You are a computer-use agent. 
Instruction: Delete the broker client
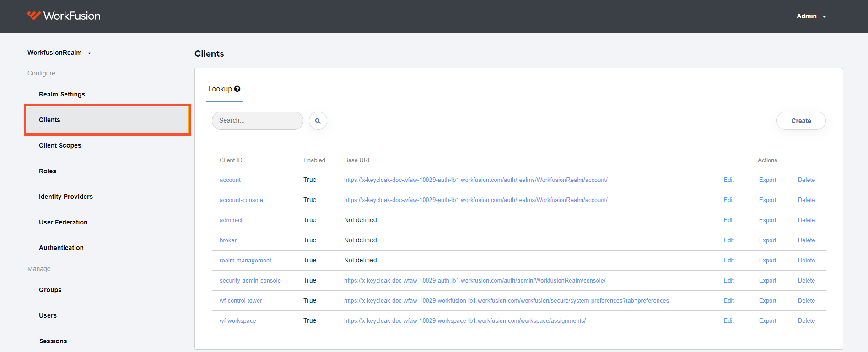pos(807,240)
